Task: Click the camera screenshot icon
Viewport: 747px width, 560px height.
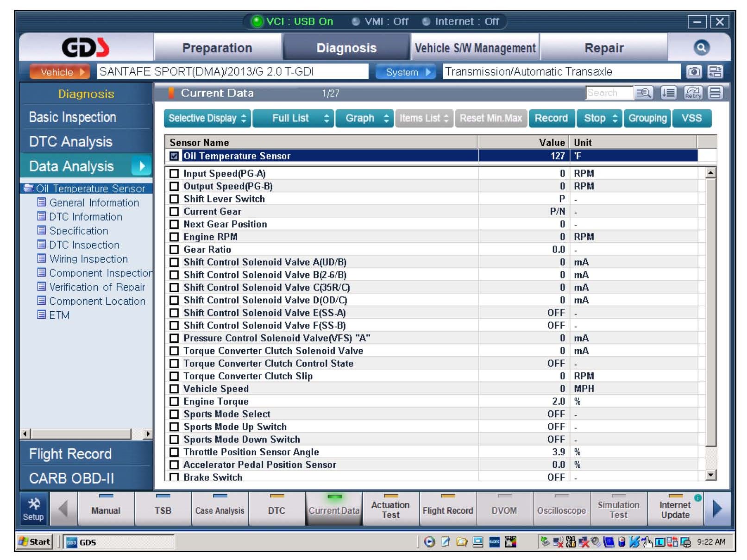Action: click(693, 72)
